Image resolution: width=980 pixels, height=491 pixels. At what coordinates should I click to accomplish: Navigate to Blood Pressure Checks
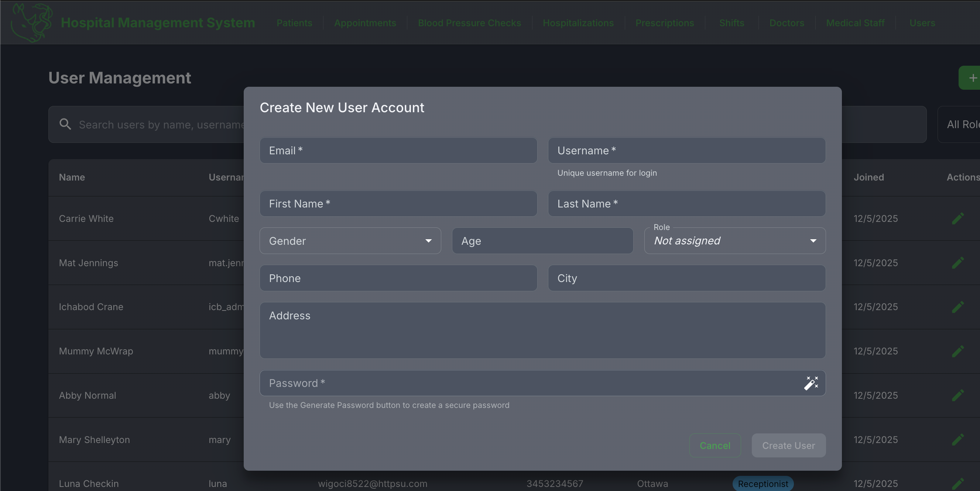(x=469, y=23)
